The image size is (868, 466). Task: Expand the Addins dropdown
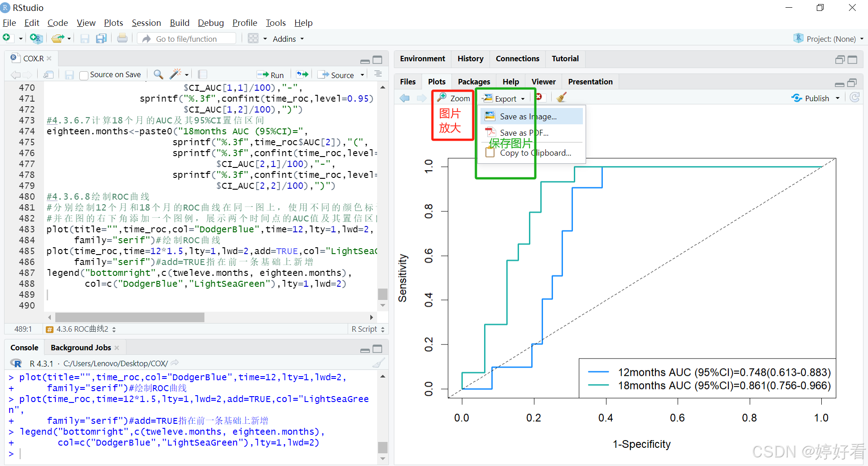288,39
